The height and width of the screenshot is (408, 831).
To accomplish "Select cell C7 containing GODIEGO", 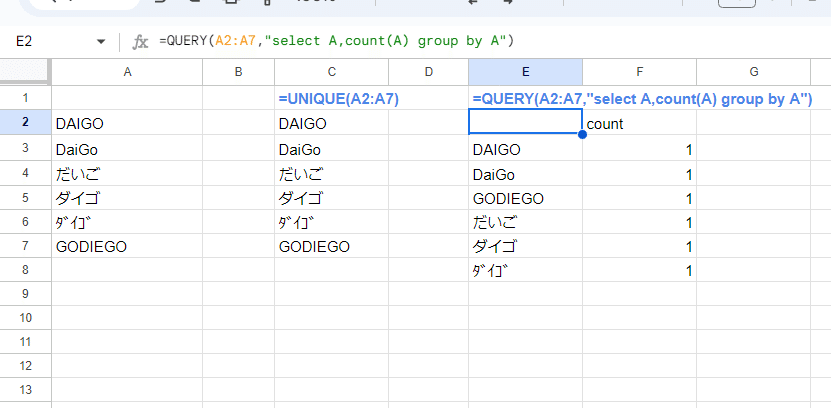I will coord(332,246).
